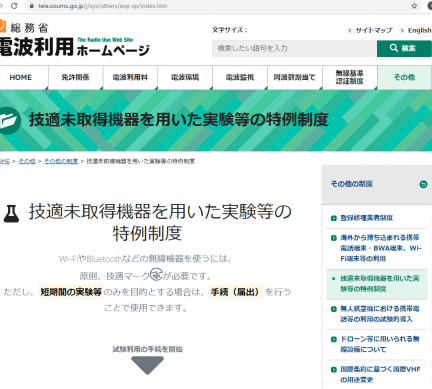Focus the 検索したい語句を入力 search field

[294, 48]
